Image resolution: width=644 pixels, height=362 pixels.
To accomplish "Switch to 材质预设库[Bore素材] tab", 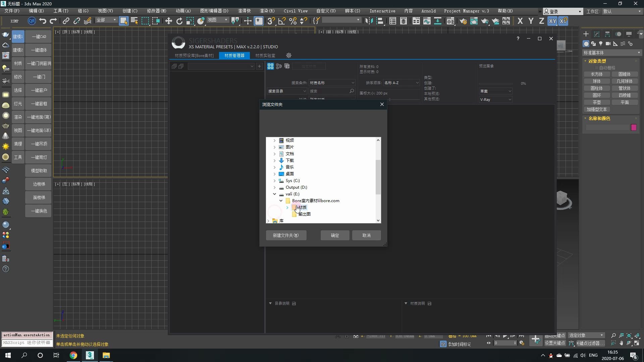I will (x=194, y=55).
